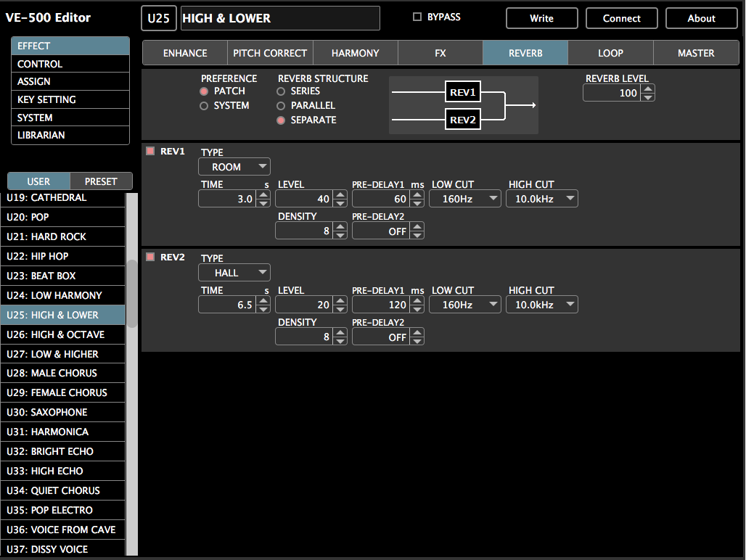
Task: Click REV1 PRE-DELAY1 stepper arrows
Action: coord(417,199)
